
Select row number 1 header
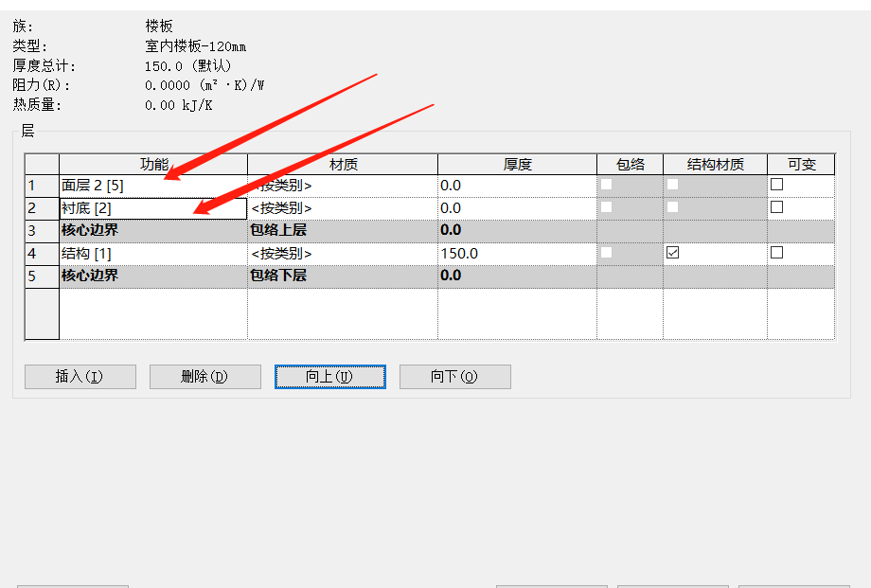pos(42,186)
